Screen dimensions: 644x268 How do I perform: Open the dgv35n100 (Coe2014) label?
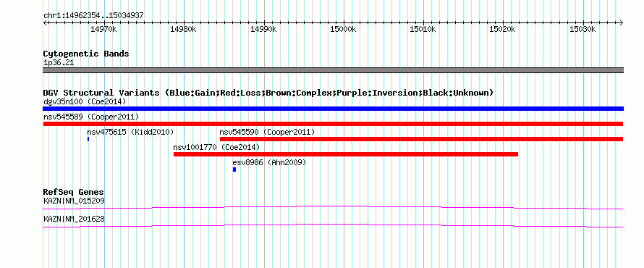tap(85, 101)
